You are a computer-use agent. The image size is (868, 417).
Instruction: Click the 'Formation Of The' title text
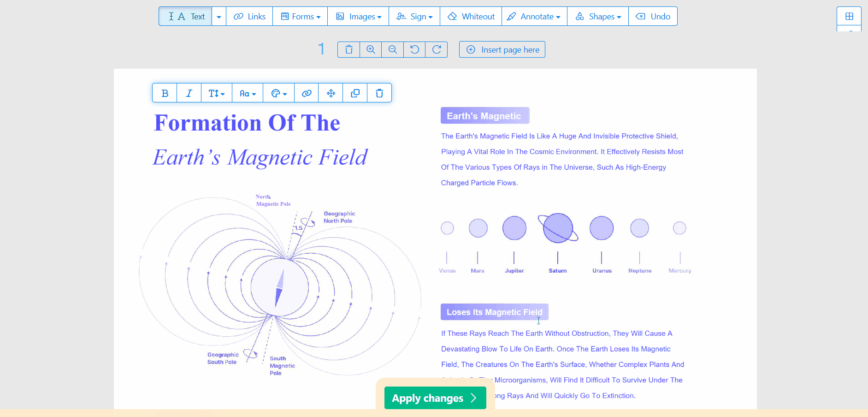[x=247, y=123]
